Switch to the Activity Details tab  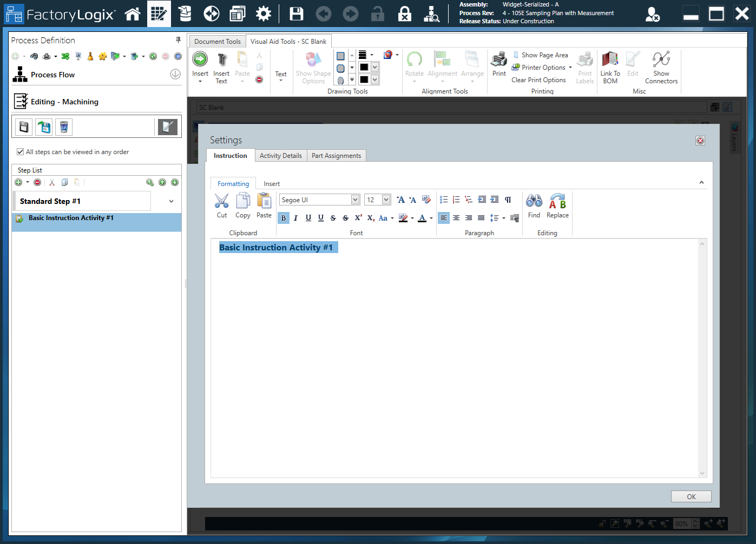tap(280, 155)
